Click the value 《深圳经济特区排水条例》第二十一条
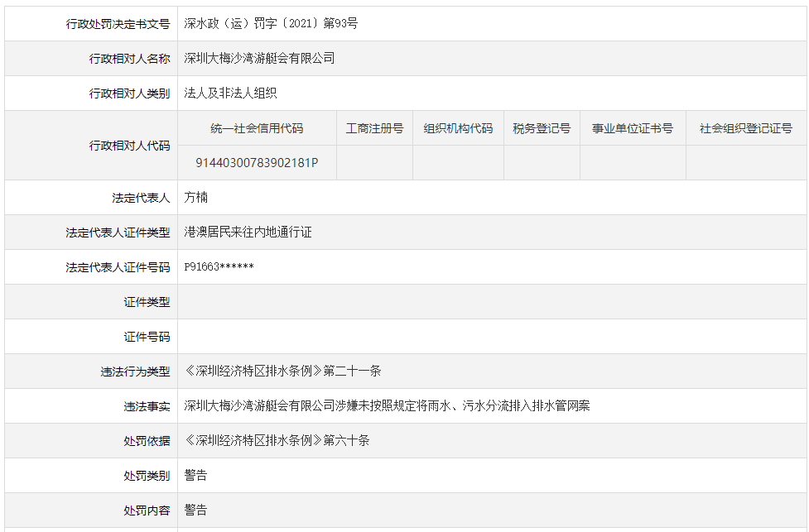 (x=282, y=371)
